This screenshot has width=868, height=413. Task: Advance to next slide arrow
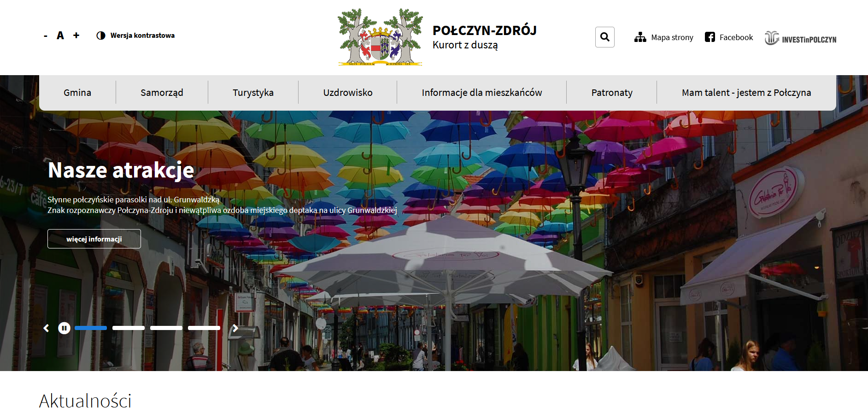pos(235,328)
